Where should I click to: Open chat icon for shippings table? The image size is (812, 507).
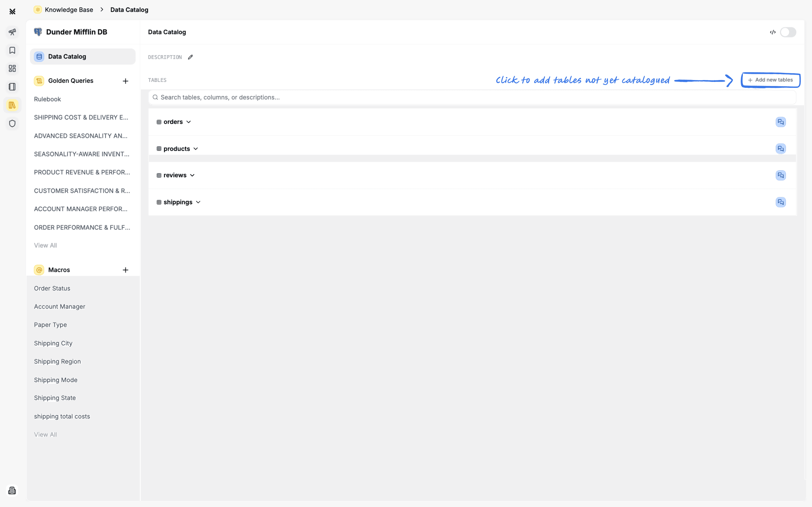click(x=781, y=202)
